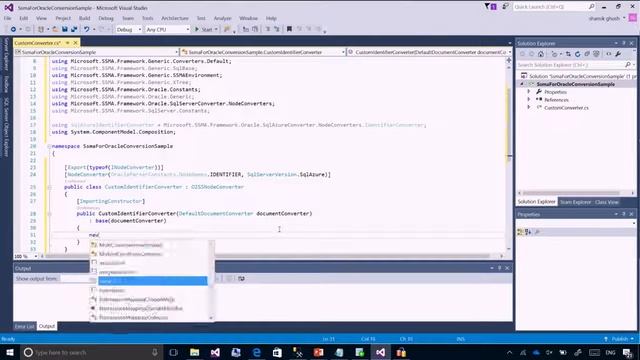Open the Start button dropdown arrow
The image size is (640, 360).
point(216,29)
